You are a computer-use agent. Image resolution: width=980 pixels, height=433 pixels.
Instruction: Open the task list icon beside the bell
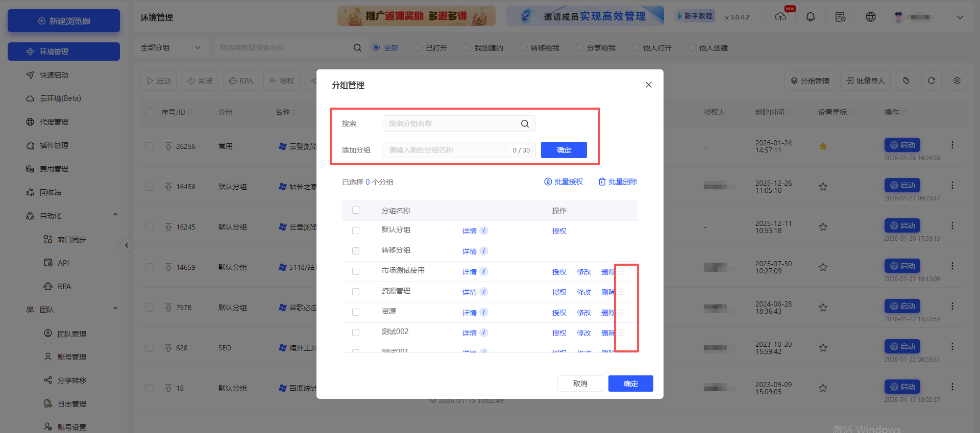(840, 17)
